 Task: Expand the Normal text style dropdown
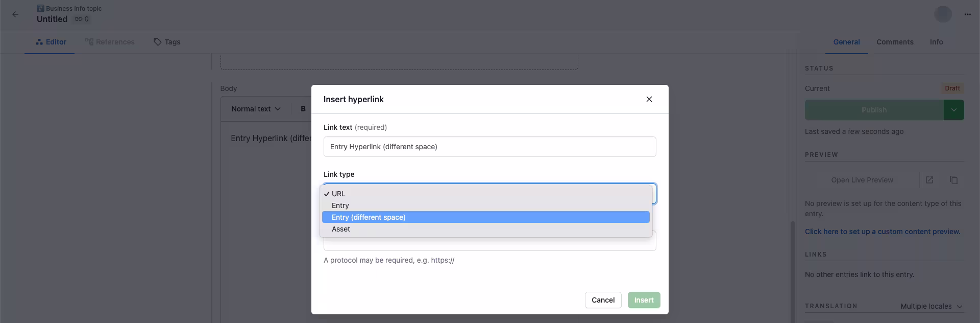pyautogui.click(x=256, y=109)
